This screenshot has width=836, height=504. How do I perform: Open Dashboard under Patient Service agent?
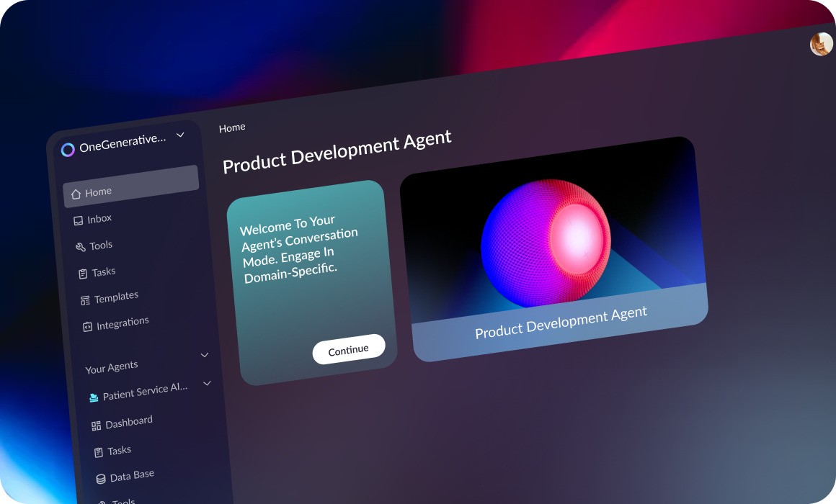coord(129,422)
